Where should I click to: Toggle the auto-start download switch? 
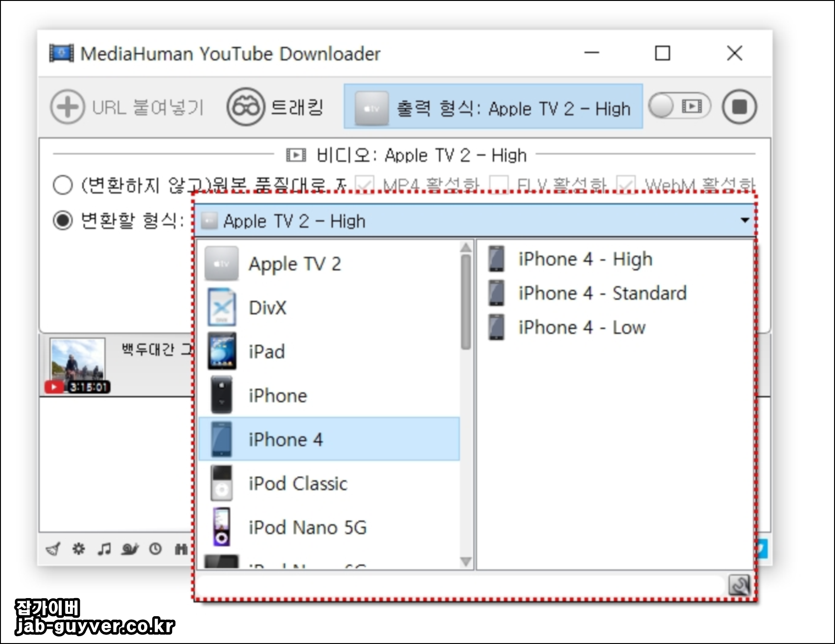pyautogui.click(x=680, y=106)
